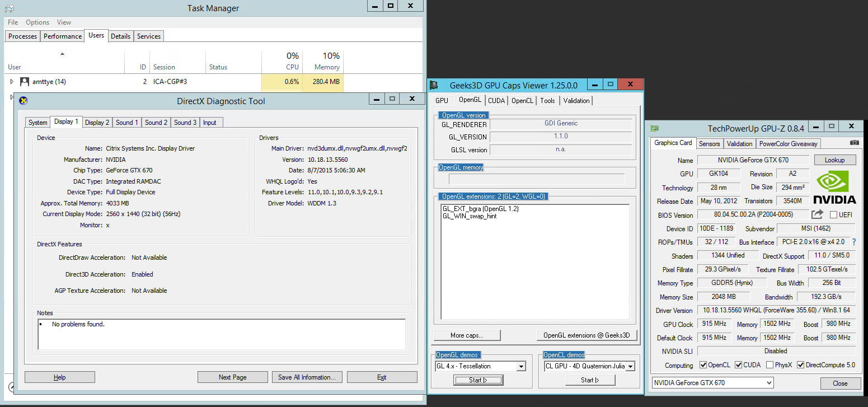
Task: Select the Users tab in Task Manager
Action: [x=96, y=35]
